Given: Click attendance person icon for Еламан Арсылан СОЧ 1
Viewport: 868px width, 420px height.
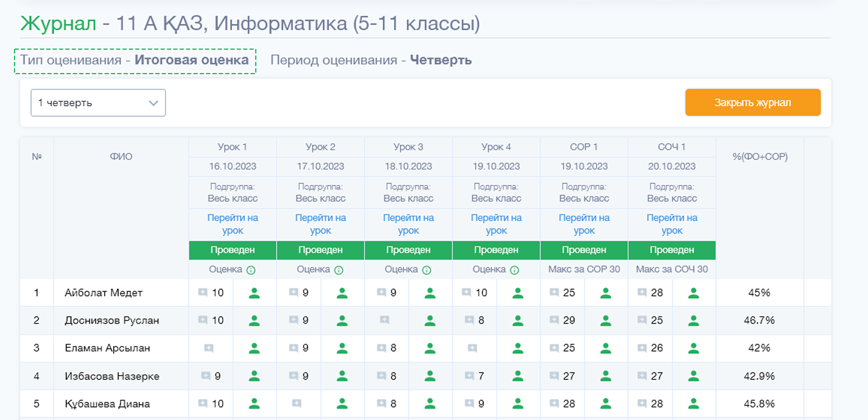Looking at the screenshot, I should [693, 348].
